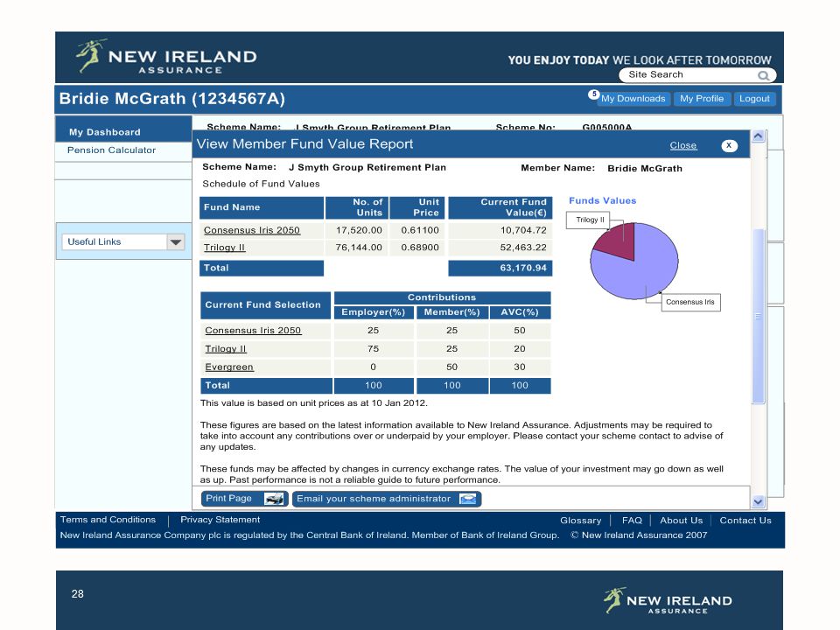Screen dimensions: 840x630
Task: Click the Useful Links dropdown arrow
Action: click(x=176, y=242)
